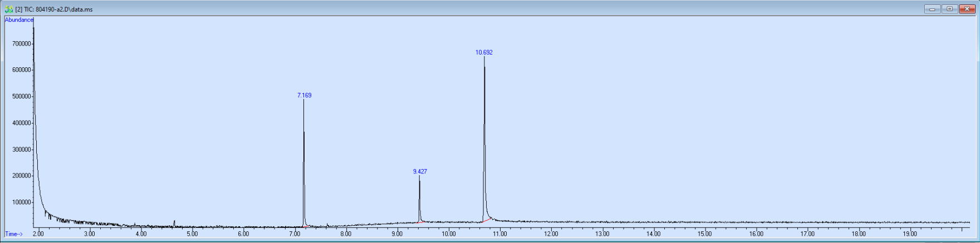
Task: Click the 5.00 time axis label
Action: pos(192,234)
